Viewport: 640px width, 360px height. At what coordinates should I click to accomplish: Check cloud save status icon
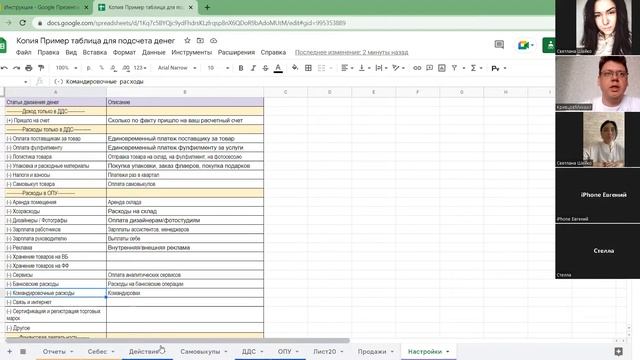point(213,41)
